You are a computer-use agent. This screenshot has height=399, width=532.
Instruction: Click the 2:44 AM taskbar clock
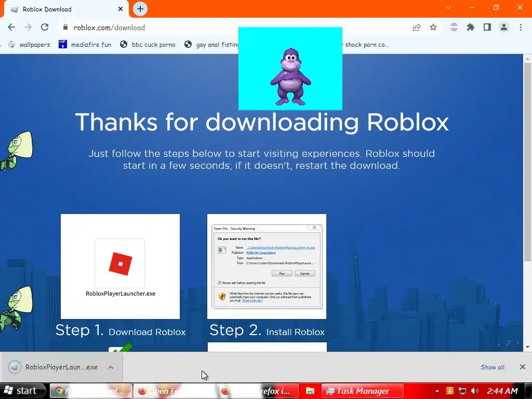pos(502,391)
